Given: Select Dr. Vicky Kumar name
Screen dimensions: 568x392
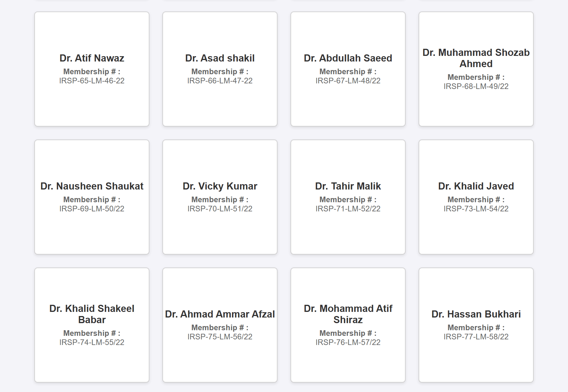Looking at the screenshot, I should [x=220, y=186].
